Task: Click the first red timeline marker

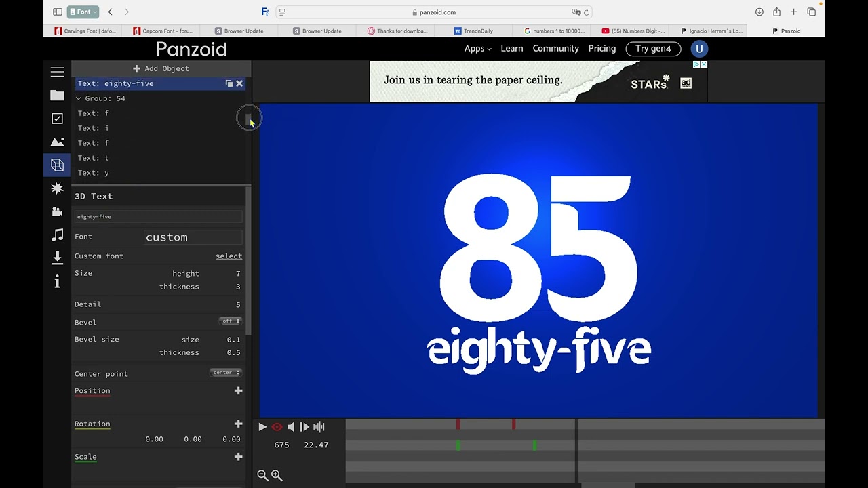Action: 458,424
